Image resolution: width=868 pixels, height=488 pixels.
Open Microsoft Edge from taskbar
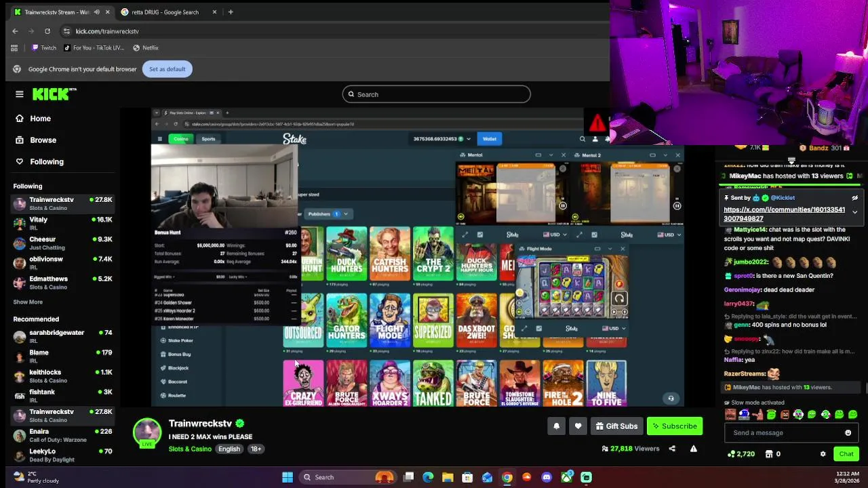pyautogui.click(x=428, y=477)
